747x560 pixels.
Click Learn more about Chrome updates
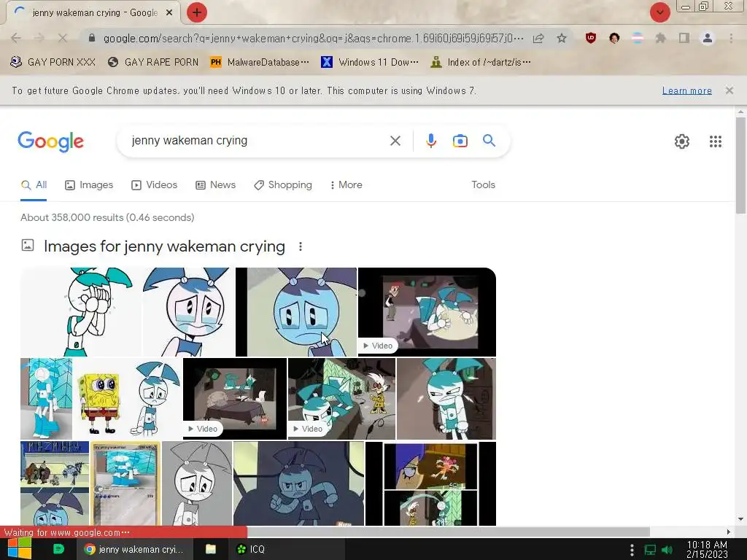(x=687, y=90)
